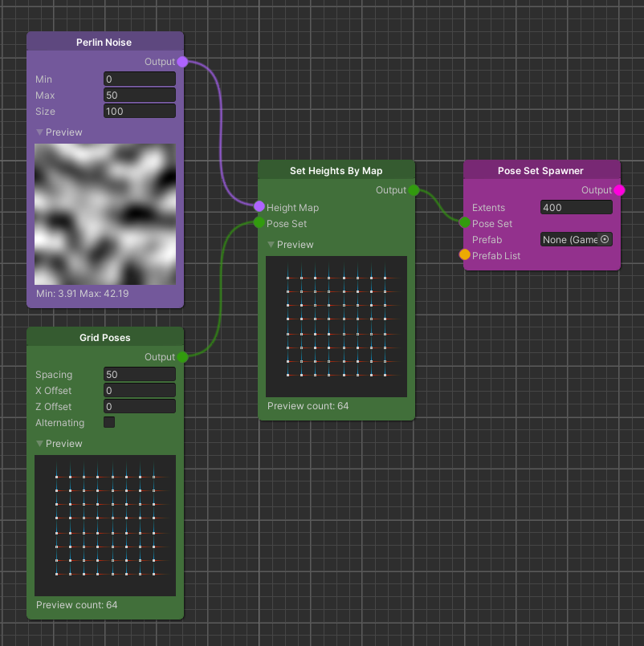
Task: Select the Extents field in Pose Set Spawner
Action: (x=576, y=207)
